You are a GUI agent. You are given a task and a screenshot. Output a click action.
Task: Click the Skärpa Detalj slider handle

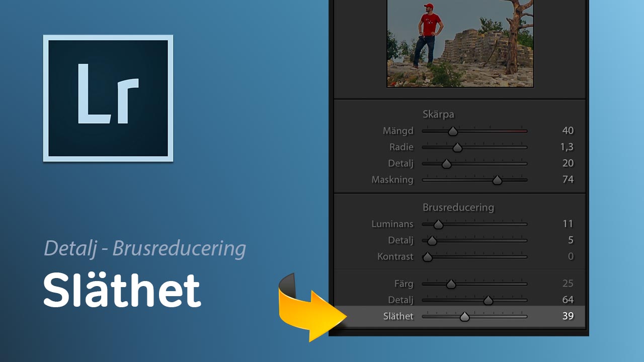tap(446, 163)
